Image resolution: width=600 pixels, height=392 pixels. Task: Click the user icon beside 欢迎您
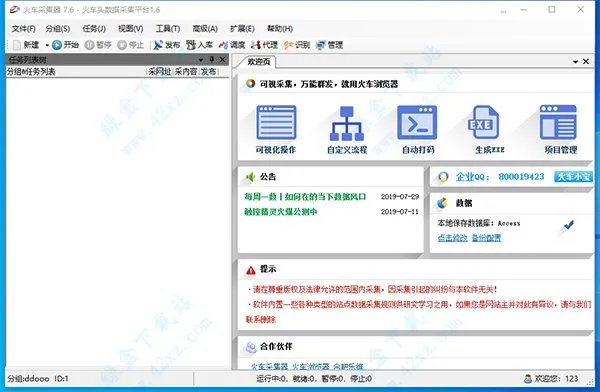coord(528,379)
